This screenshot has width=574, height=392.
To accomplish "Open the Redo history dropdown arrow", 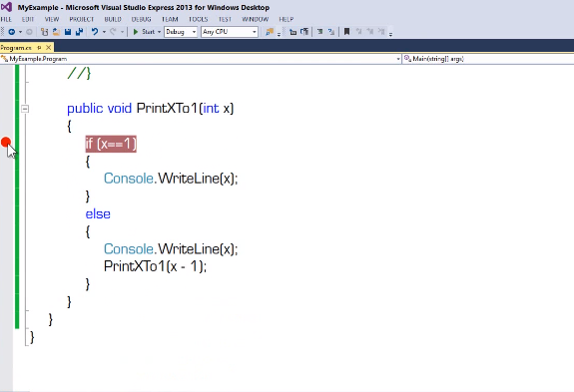I will tap(122, 32).
